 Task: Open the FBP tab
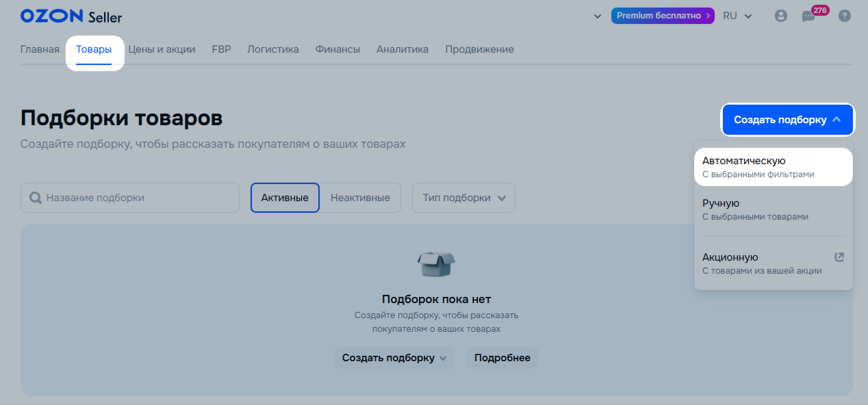[x=221, y=49]
